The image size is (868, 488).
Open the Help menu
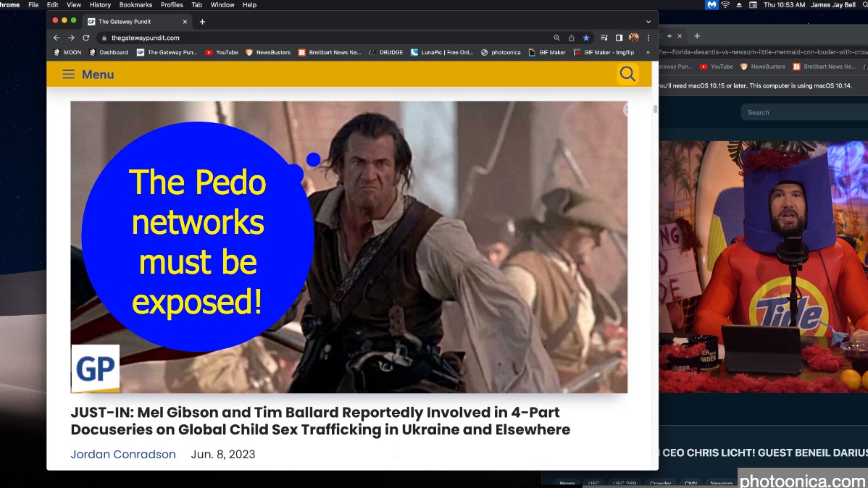tap(250, 5)
